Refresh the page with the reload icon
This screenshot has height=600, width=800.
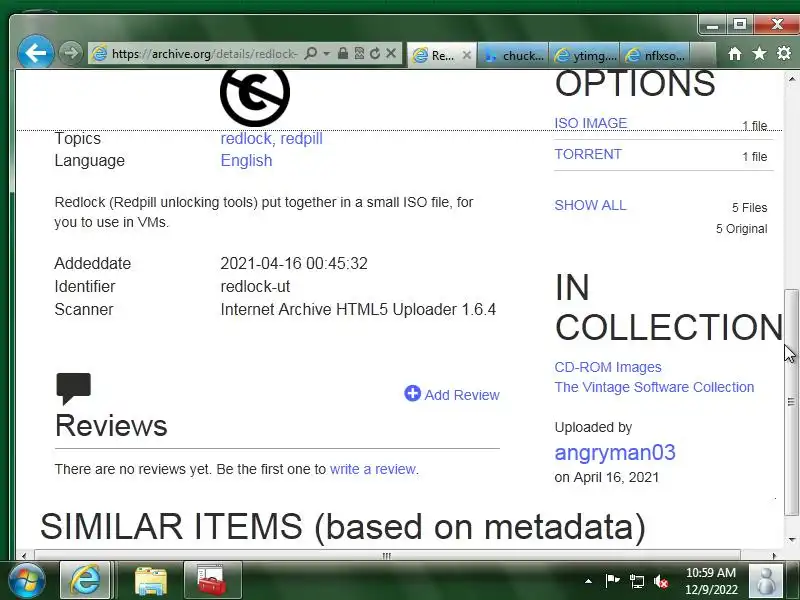point(375,53)
